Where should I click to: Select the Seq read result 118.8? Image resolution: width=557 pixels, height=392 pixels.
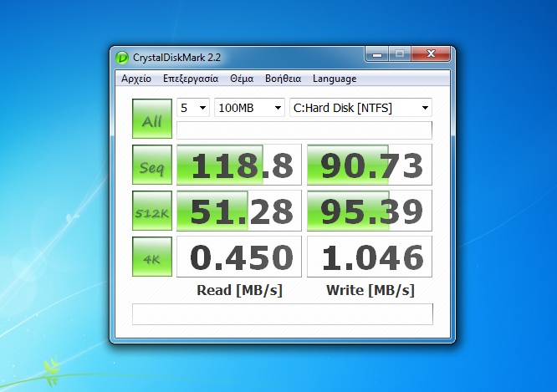tap(239, 165)
